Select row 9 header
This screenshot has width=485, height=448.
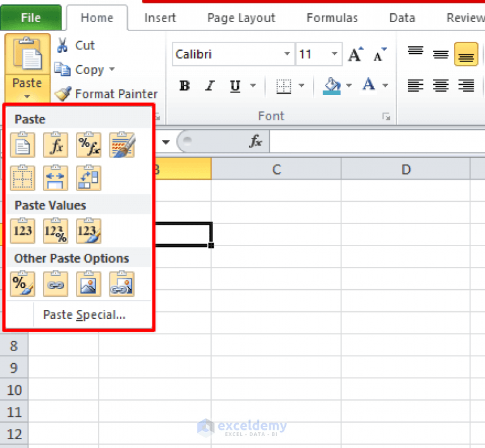click(14, 368)
